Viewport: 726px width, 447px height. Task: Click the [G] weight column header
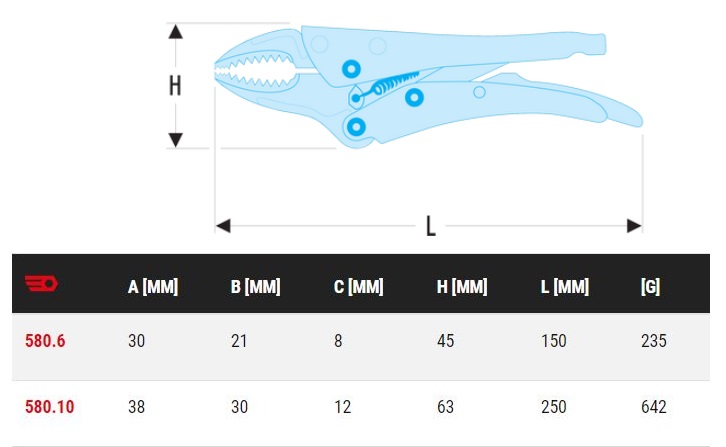point(651,287)
